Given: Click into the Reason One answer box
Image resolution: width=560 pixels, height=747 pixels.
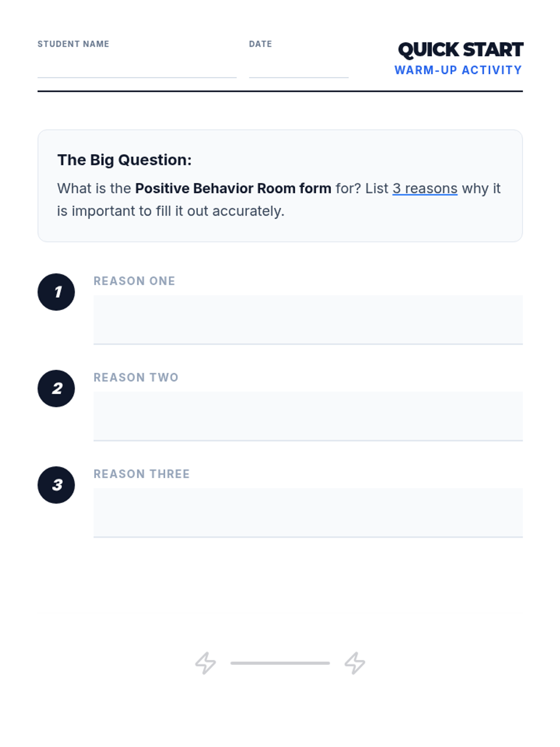Looking at the screenshot, I should point(308,320).
